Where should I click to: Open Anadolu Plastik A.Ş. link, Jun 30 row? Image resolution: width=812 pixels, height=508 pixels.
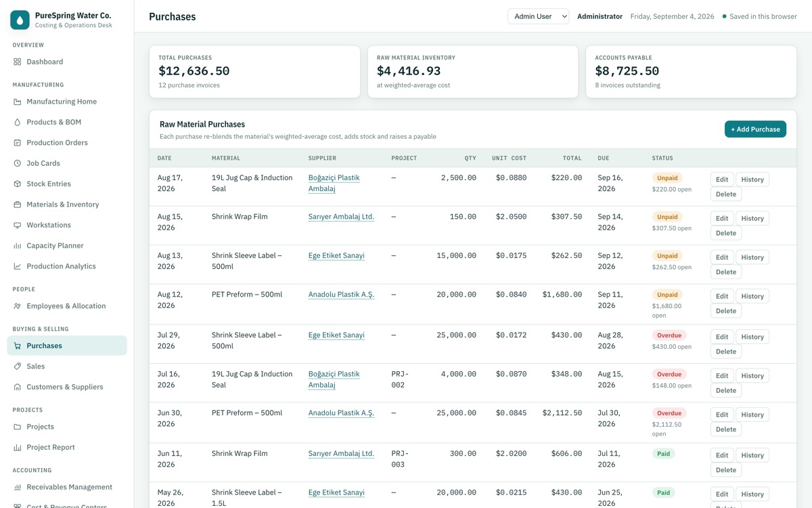341,413
